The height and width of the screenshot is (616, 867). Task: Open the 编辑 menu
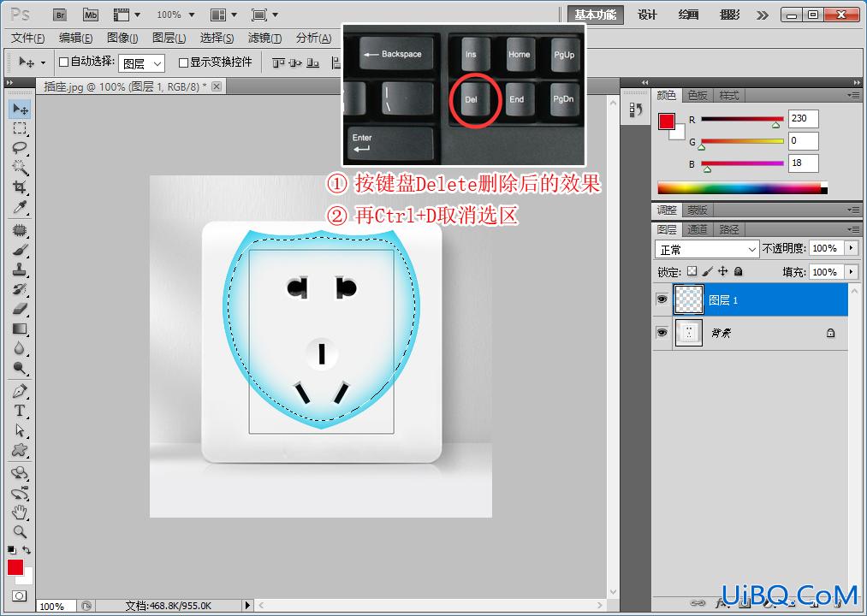coord(76,38)
